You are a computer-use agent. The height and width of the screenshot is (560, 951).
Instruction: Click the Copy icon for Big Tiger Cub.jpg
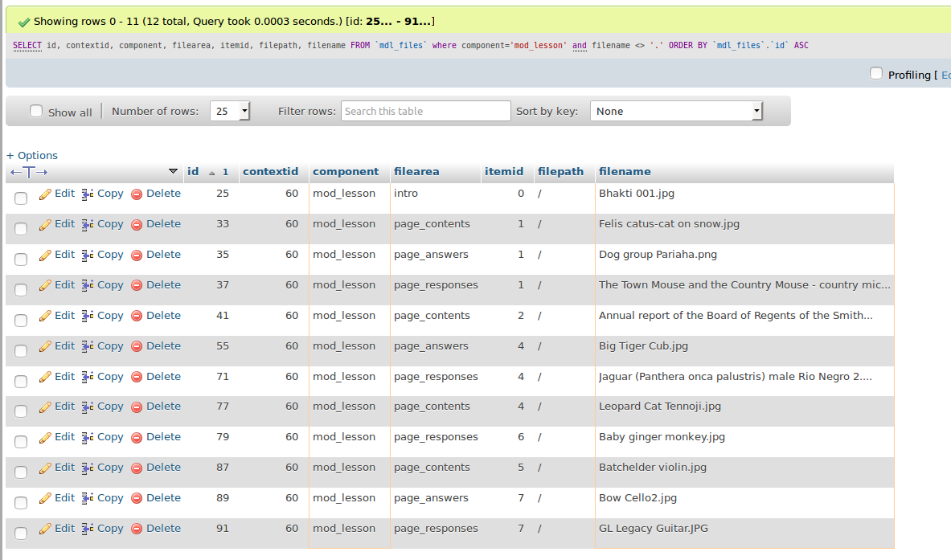point(88,346)
